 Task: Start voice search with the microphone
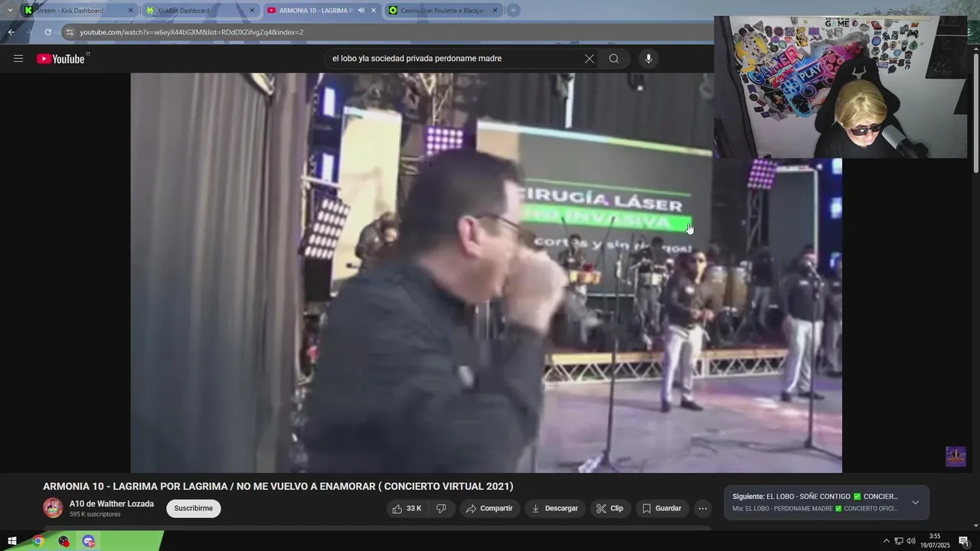point(648,59)
